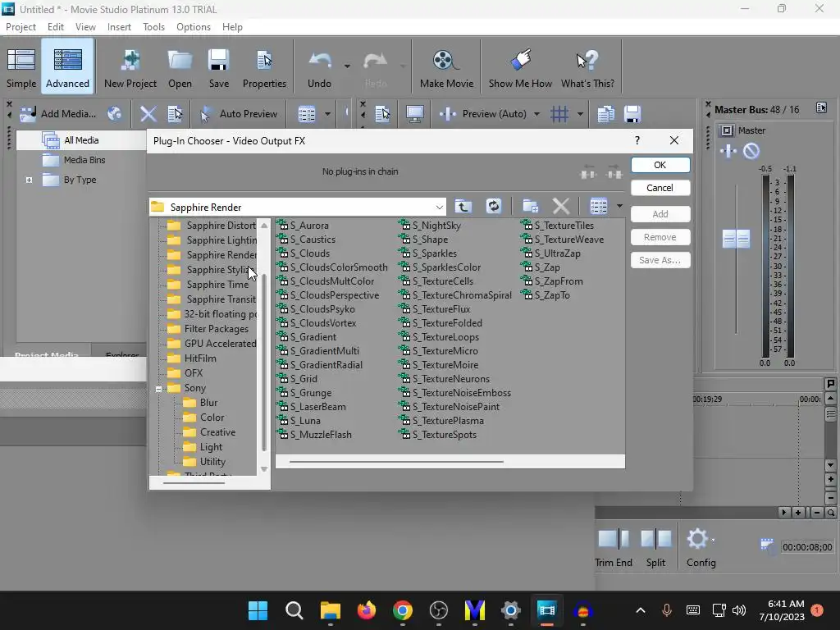Open the View menu
The width and height of the screenshot is (840, 630).
point(85,27)
